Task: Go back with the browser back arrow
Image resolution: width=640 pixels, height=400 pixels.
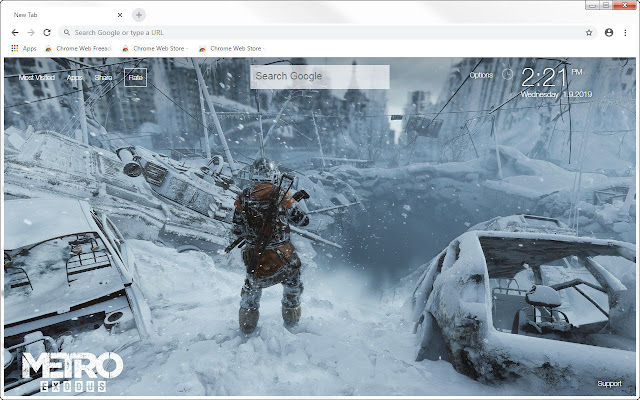Action: [15, 32]
